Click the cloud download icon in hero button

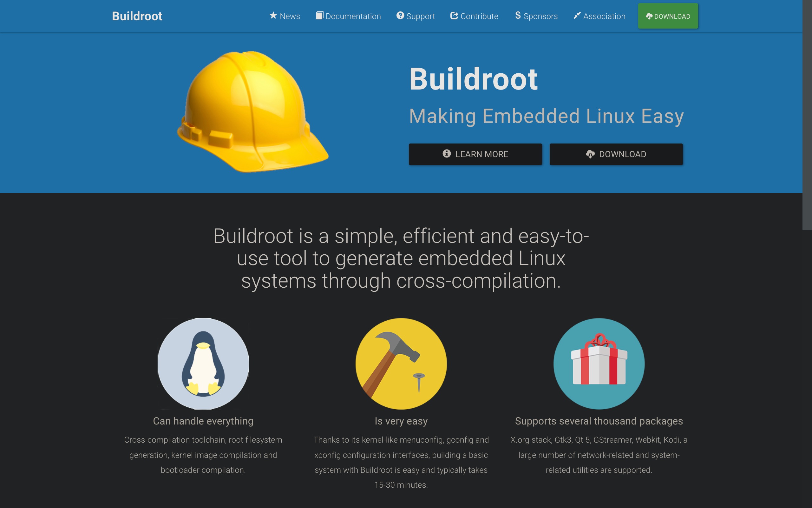click(590, 154)
